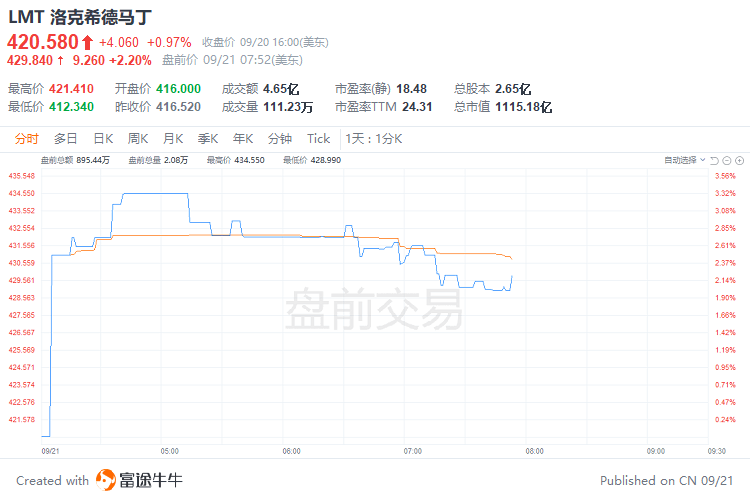The image size is (750, 501).
Task: Switch to the 年K chart tab
Action: click(243, 139)
